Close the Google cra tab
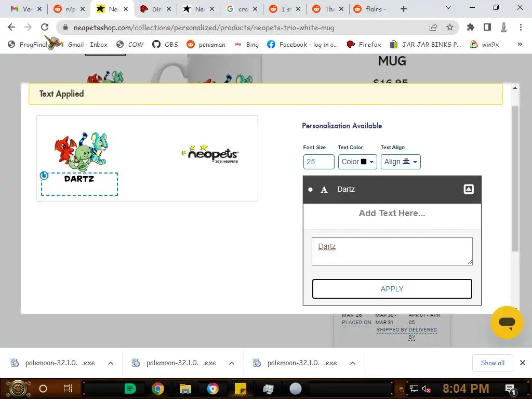This screenshot has width=532, height=399. 255,9
